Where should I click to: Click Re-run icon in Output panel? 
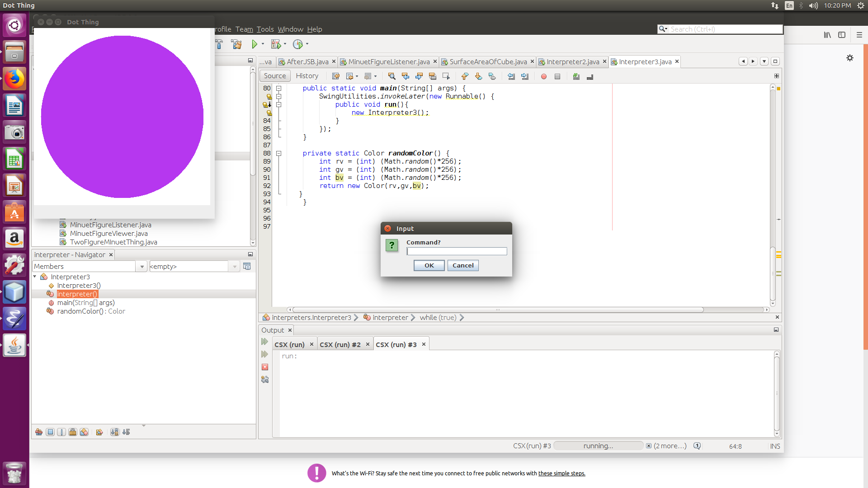[265, 342]
